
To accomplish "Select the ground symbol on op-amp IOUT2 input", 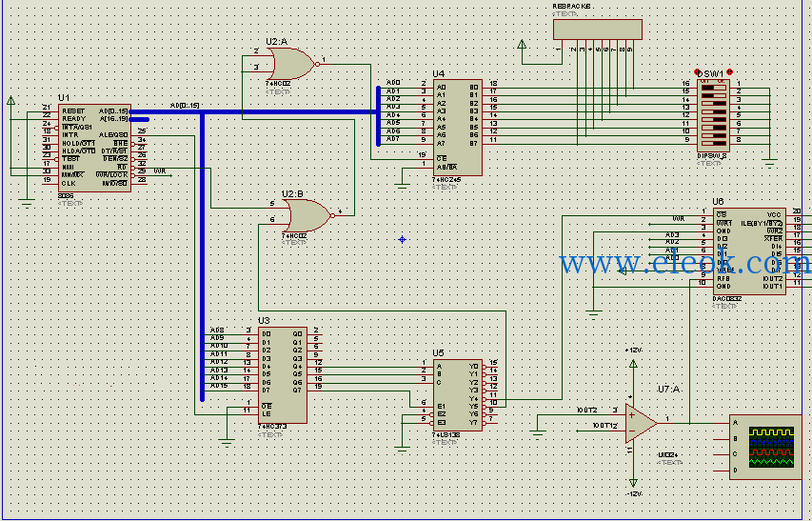I will tap(538, 433).
